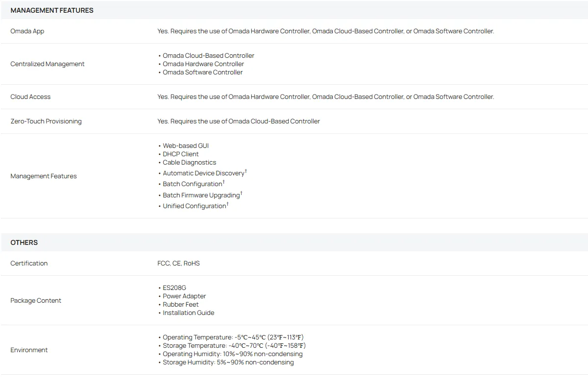Click the dagger footnote after Automatic Device Discovery
Viewport: 588px width, 385px height.
[246, 171]
